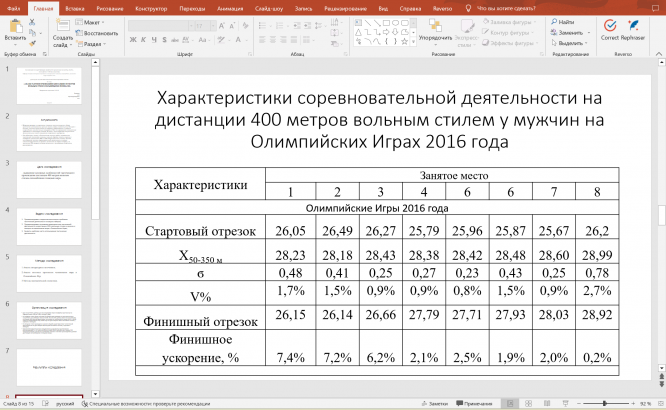Image resolution: width=666 pixels, height=410 pixels.
Task: Click the Format Painter brush icon
Action: pos(32,43)
